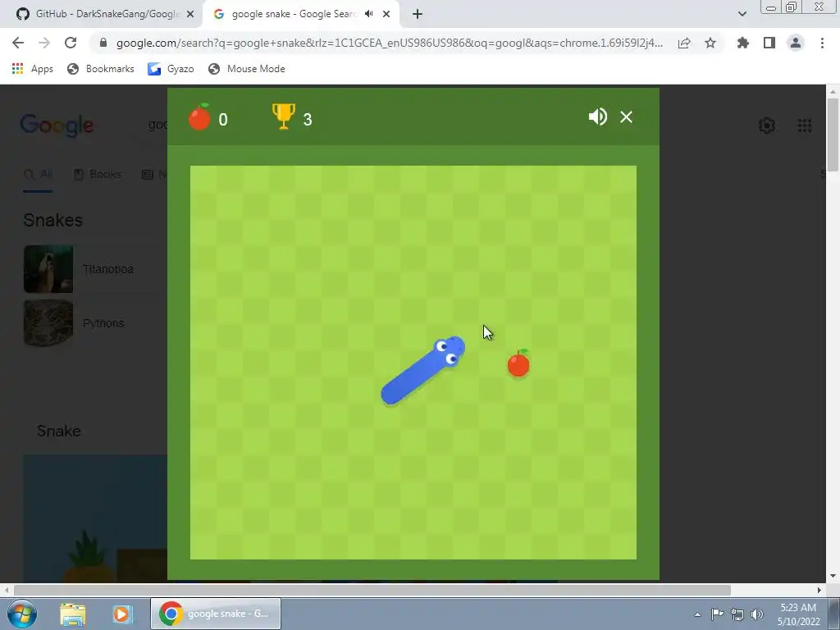840x630 pixels.
Task: Click the horizontal page scrollbar thumb
Action: click(372, 590)
